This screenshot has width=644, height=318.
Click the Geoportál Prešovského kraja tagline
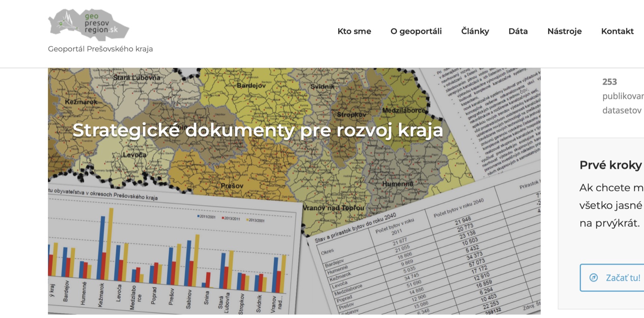pos(100,49)
